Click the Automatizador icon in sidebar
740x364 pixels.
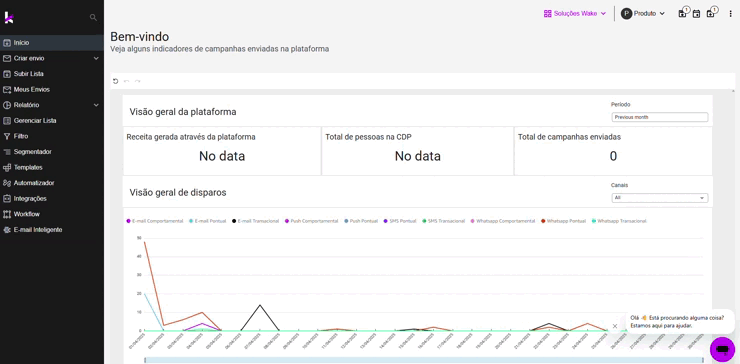pos(7,183)
